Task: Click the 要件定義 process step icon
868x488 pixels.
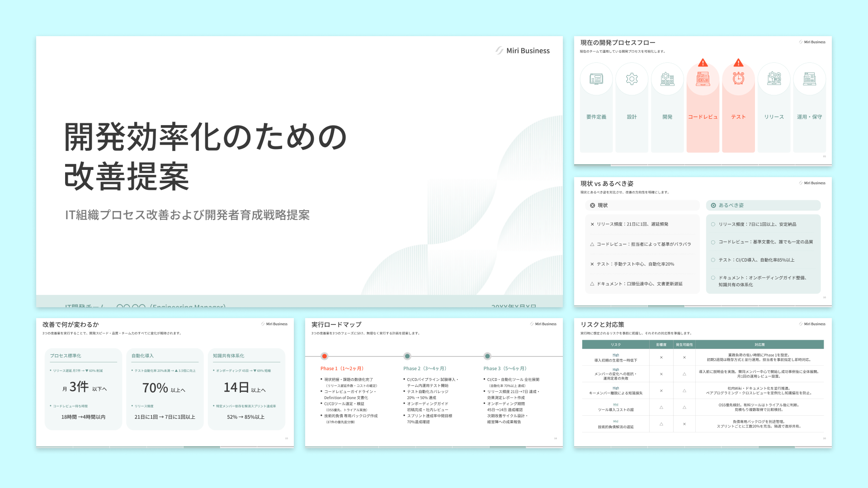Action: tap(596, 79)
